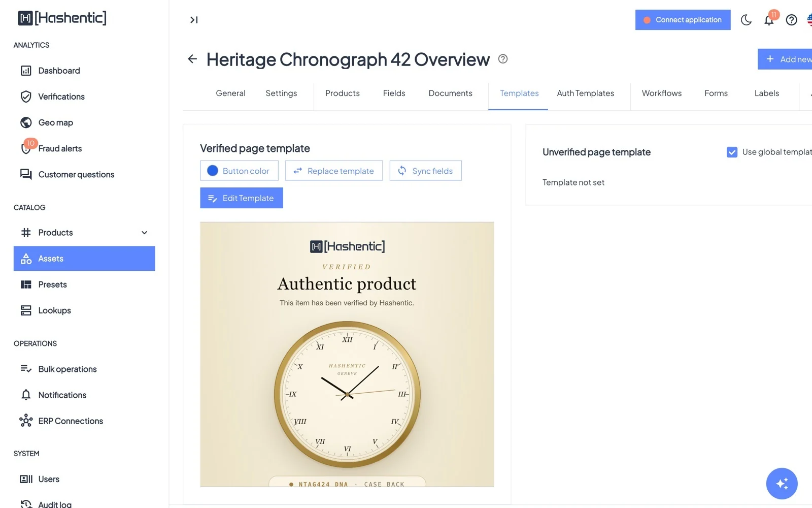This screenshot has height=508, width=812.
Task: Open the Geo map globe icon
Action: pos(26,122)
